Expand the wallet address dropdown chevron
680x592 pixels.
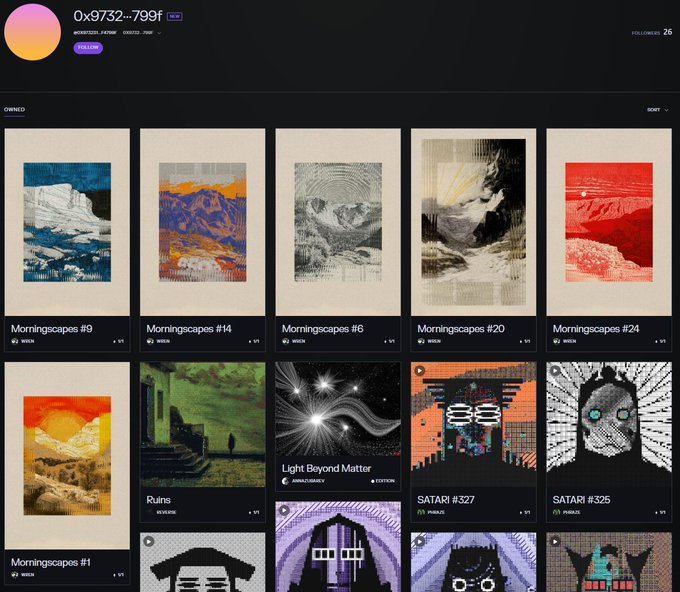(159, 33)
